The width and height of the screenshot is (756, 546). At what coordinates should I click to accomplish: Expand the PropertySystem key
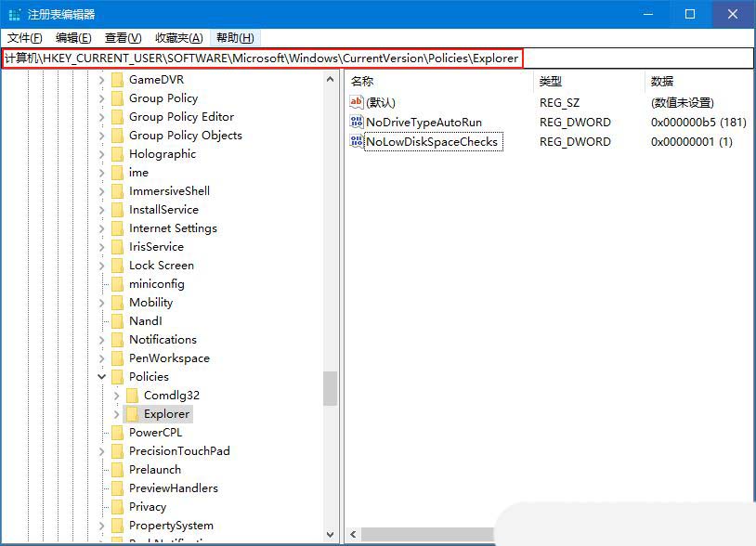pos(102,526)
